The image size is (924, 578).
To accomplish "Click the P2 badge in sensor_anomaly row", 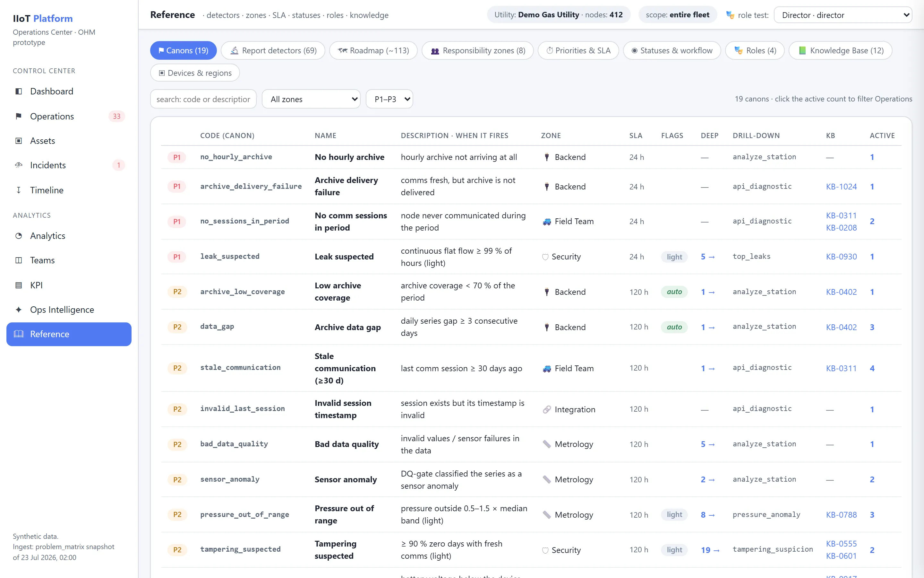I will (177, 480).
